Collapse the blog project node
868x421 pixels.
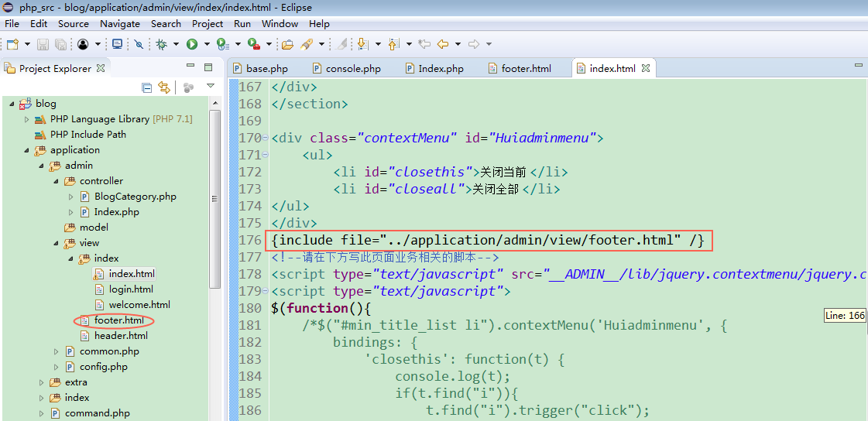[12, 104]
